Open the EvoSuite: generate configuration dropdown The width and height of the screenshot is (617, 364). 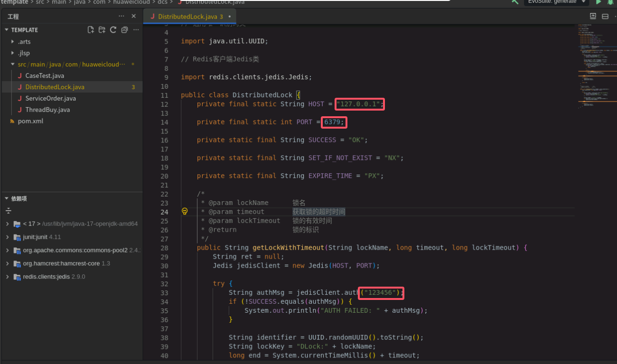pos(556,2)
